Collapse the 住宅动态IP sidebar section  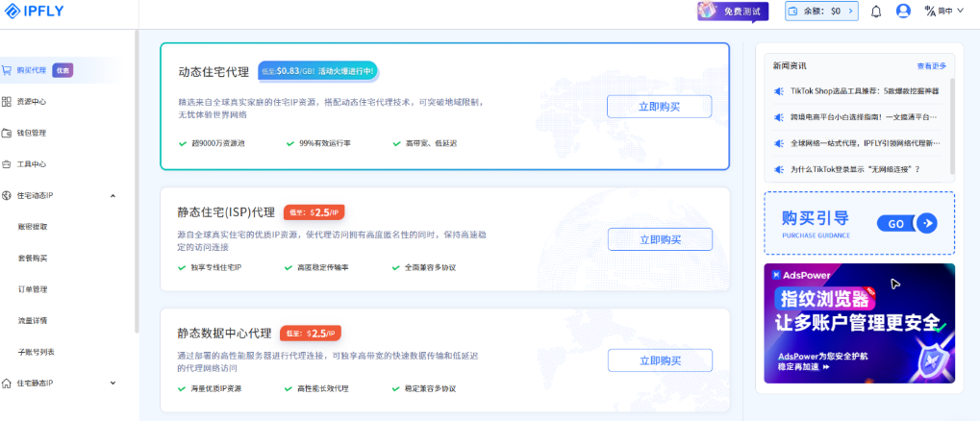[113, 195]
